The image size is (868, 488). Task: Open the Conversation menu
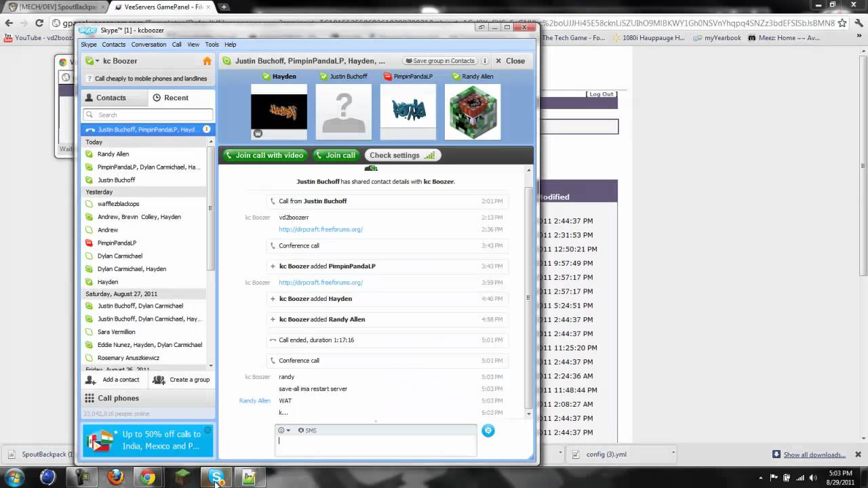149,45
